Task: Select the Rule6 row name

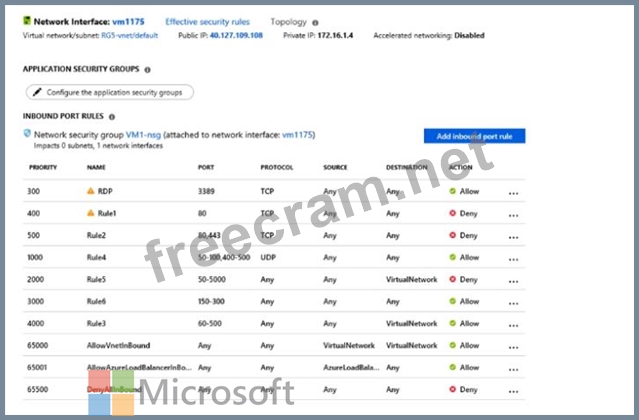Action: (x=96, y=301)
